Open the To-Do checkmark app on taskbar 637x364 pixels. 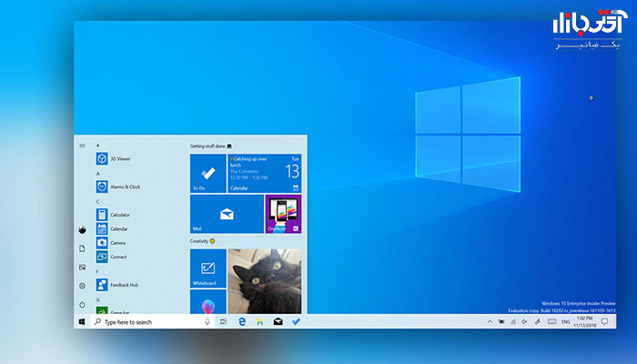296,322
